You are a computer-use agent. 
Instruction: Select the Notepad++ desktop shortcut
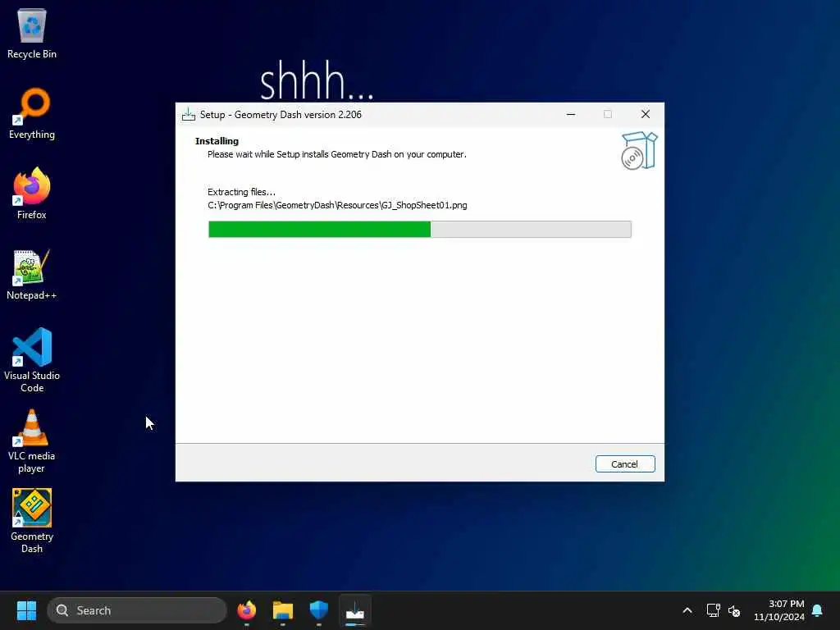pos(32,274)
